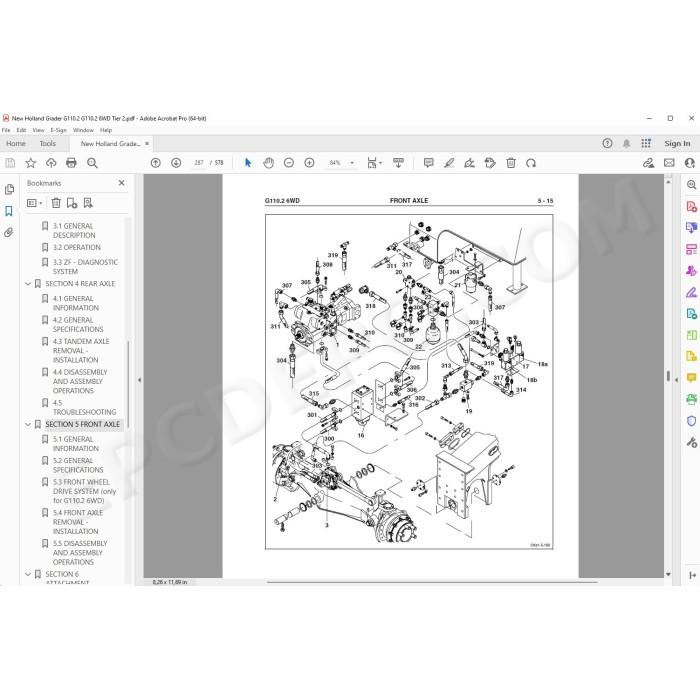Click the zoom percentage field 84%

pos(335,163)
